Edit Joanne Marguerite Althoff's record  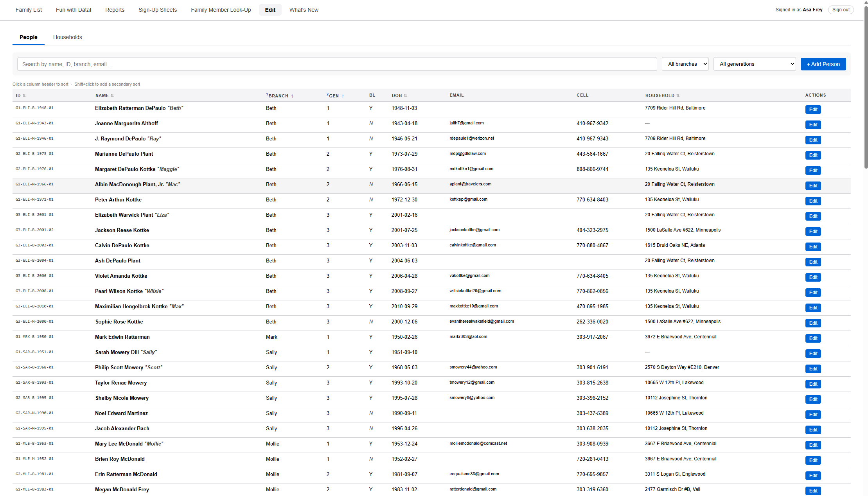[x=813, y=125]
